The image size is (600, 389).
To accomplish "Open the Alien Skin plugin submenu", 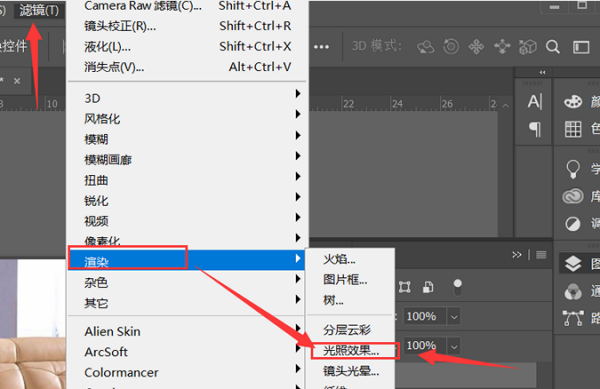I will (x=188, y=331).
